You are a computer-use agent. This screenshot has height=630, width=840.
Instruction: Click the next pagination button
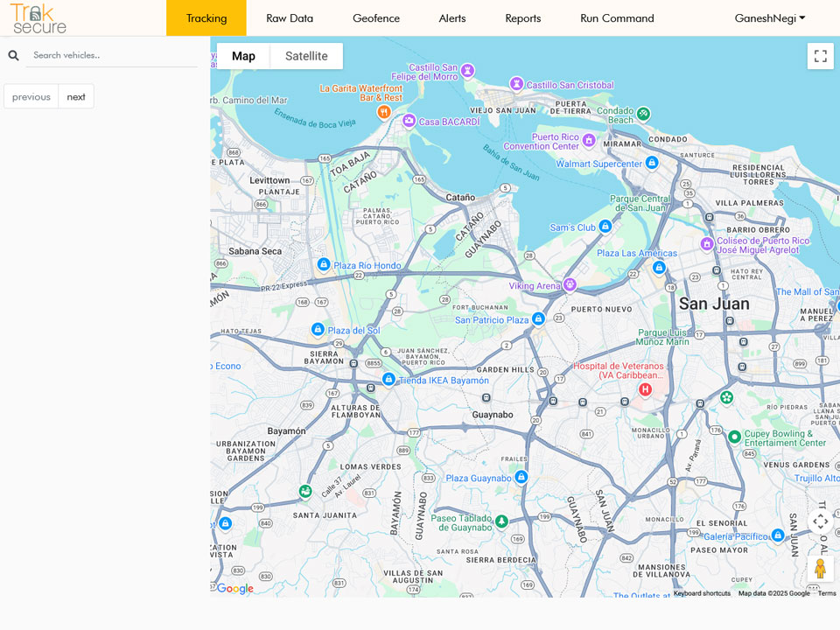click(x=76, y=96)
